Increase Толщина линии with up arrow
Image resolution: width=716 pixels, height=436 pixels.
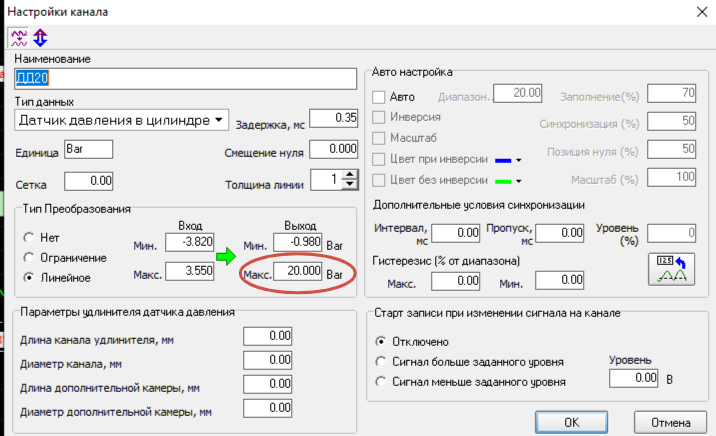point(350,175)
